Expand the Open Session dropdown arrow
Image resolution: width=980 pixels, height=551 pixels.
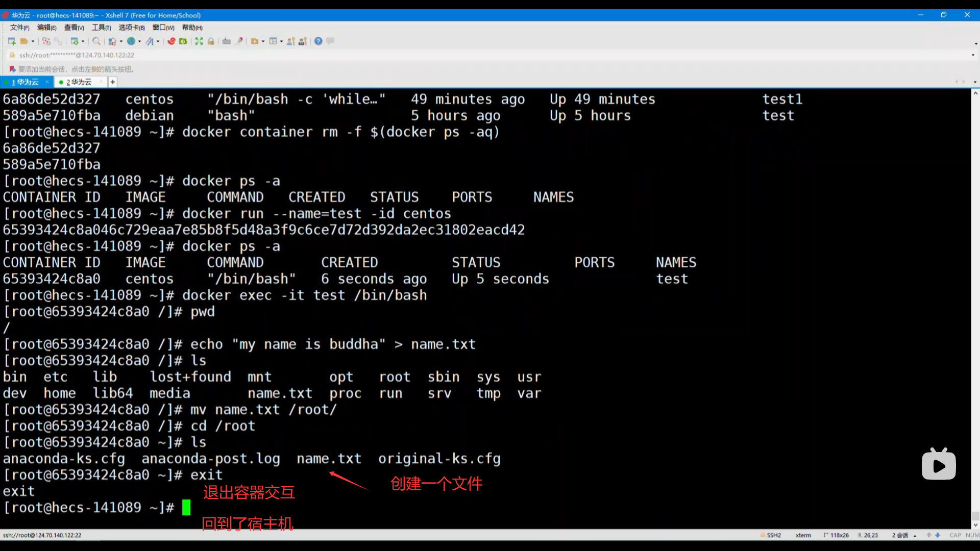(x=33, y=41)
